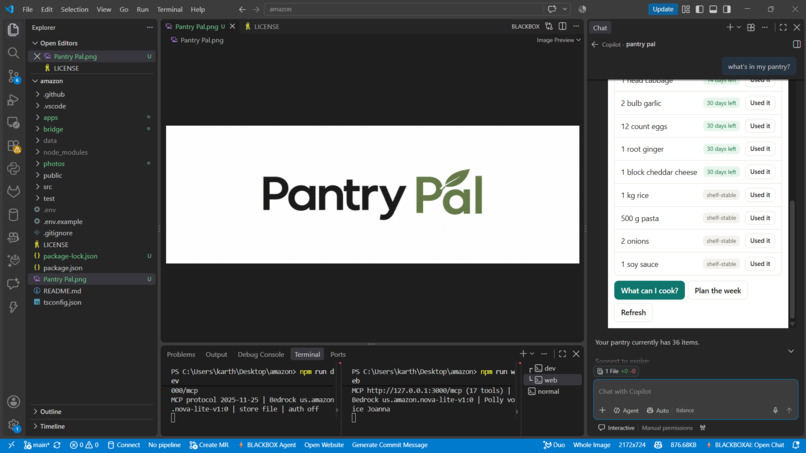Click the microphone voice input icon
This screenshot has width=806, height=453.
[x=775, y=410]
